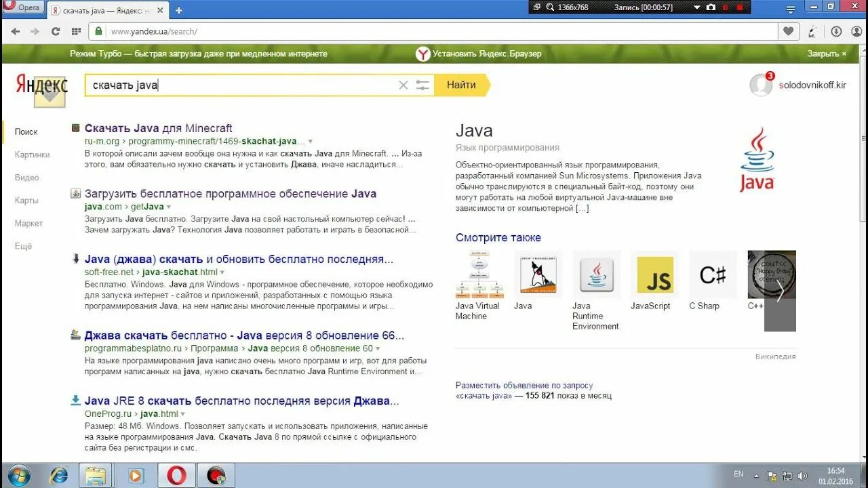Open Java Virtual Machine thumbnail
Image resolution: width=868 pixels, height=488 pixels.
click(x=479, y=274)
